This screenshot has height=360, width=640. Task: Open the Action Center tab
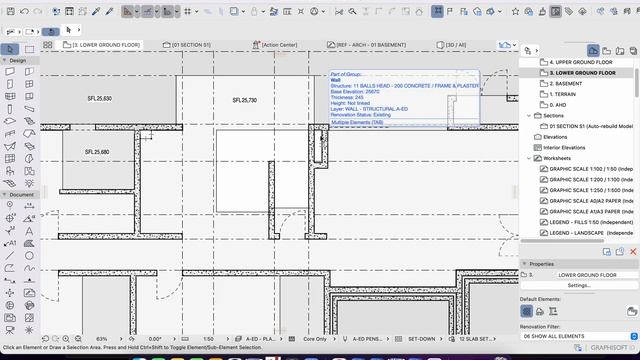coord(275,45)
